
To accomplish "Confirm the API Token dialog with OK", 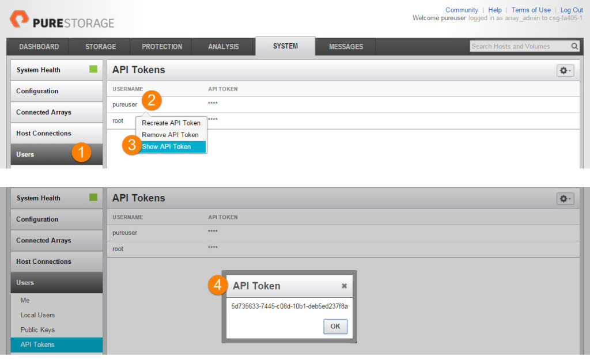I will 335,327.
